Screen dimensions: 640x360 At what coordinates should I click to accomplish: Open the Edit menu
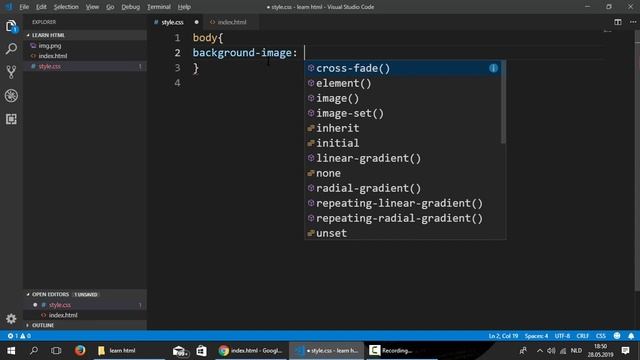pyautogui.click(x=41, y=7)
